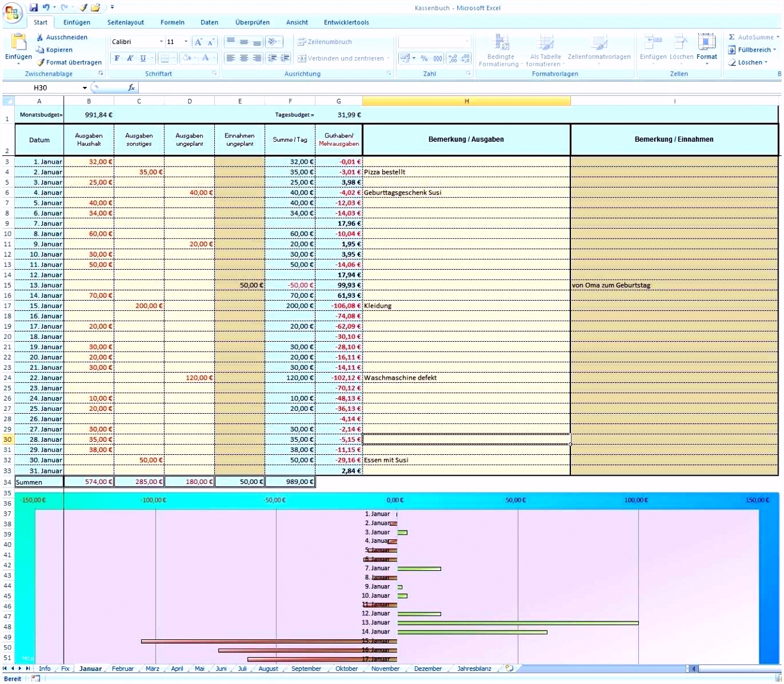This screenshot has height=684, width=784.
Task: Align text to middle of cell
Action: 244,42
